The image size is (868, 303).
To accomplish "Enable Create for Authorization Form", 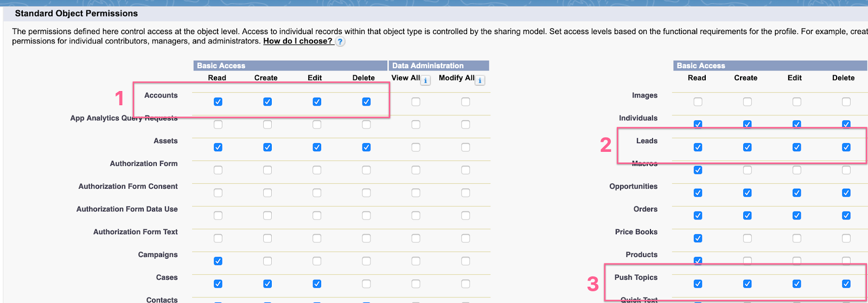I will click(267, 170).
